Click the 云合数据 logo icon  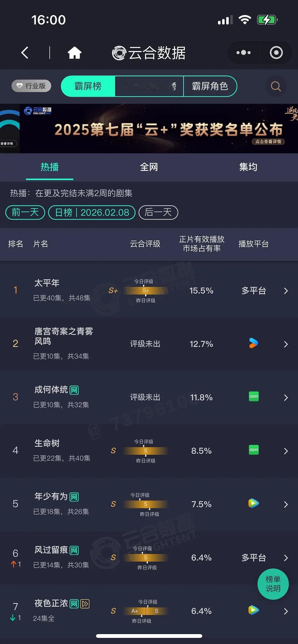click(119, 52)
